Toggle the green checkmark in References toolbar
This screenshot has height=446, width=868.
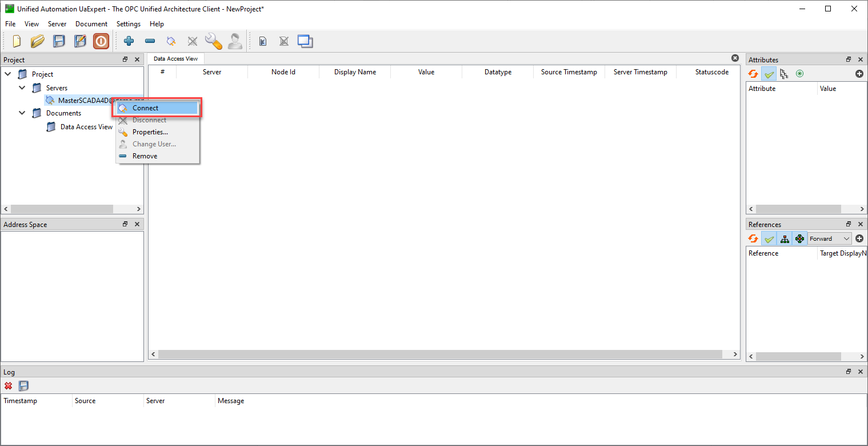[769, 239]
